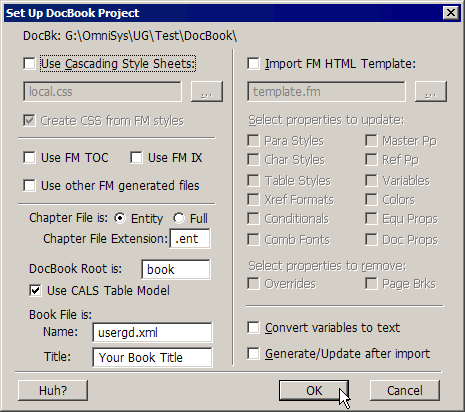Viewport: 465px width, 412px height.
Task: Check Generate/Update after import
Action: tap(253, 353)
